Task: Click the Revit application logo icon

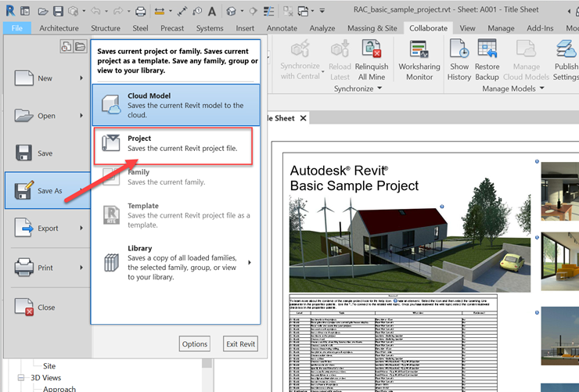Action: [11, 11]
